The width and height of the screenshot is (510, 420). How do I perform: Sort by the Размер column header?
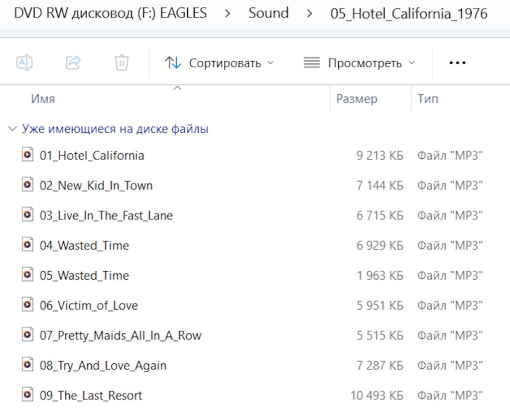pos(357,99)
